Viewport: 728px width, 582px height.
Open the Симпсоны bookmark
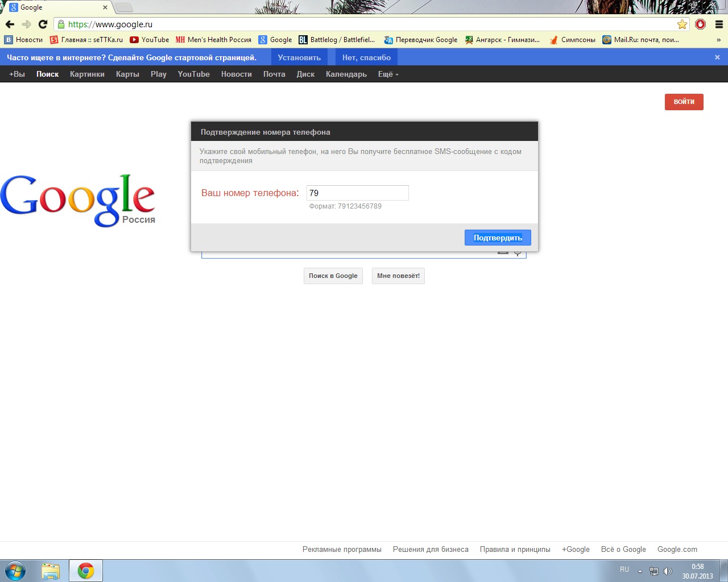[573, 40]
